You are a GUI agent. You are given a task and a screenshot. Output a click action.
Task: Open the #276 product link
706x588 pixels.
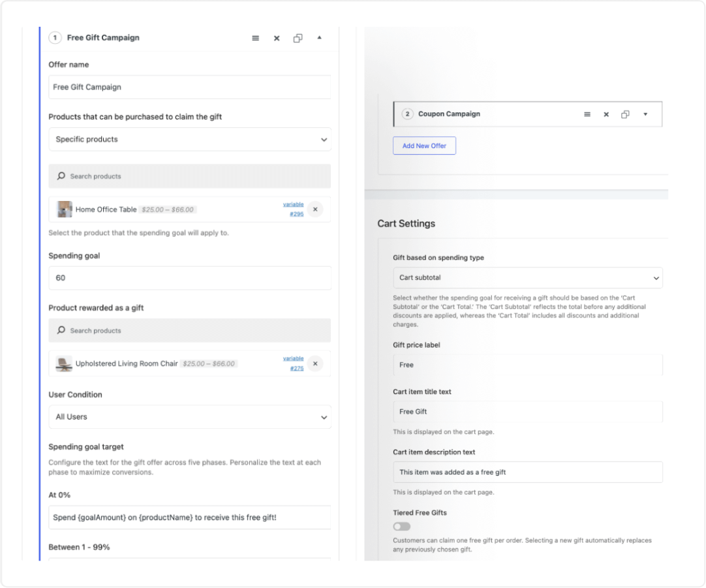click(296, 368)
